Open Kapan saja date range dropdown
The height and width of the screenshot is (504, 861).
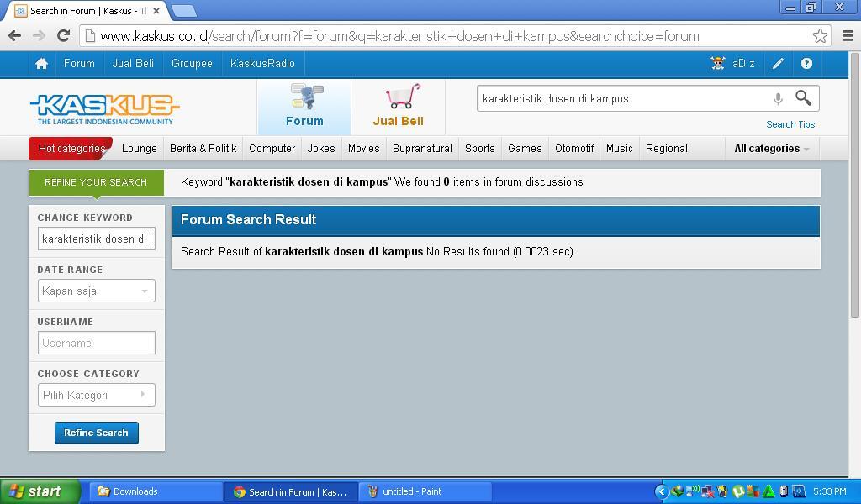[96, 291]
